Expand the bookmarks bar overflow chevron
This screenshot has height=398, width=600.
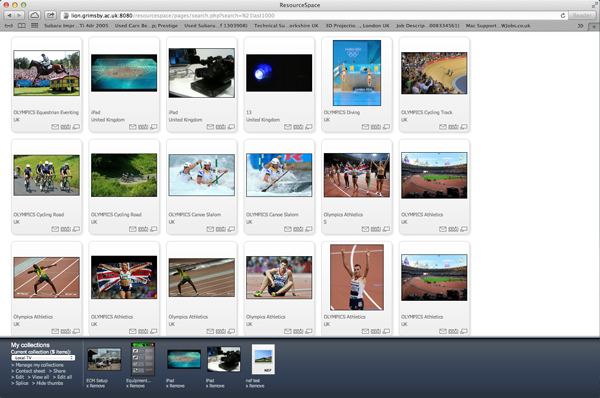pyautogui.click(x=580, y=26)
